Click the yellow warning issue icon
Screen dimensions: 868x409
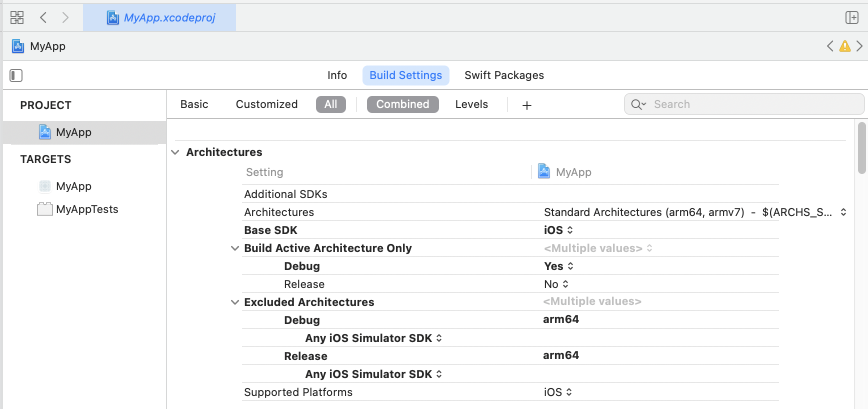coord(845,46)
